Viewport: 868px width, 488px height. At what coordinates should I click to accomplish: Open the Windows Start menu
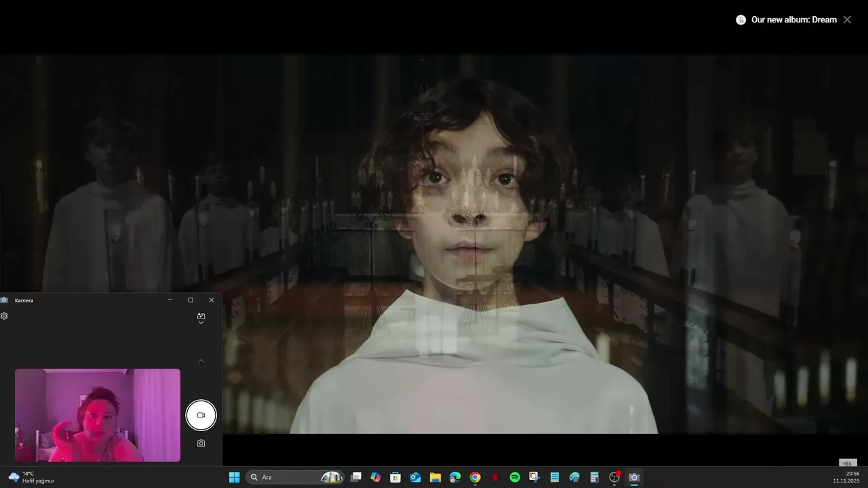coord(234,477)
